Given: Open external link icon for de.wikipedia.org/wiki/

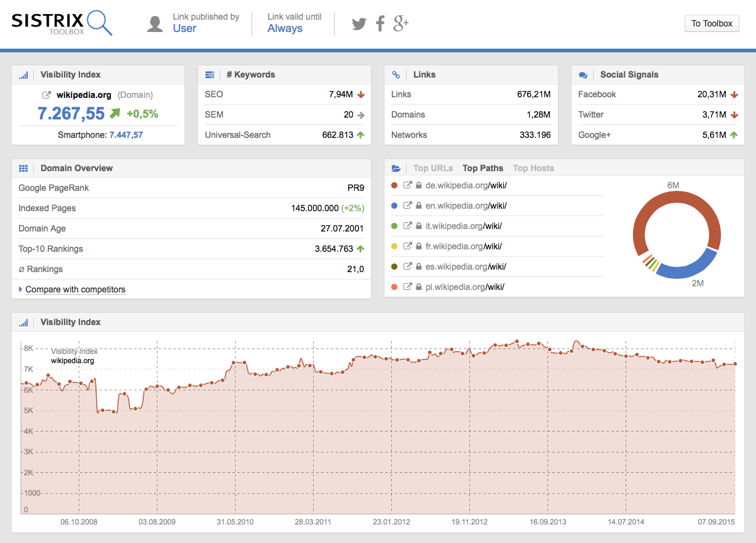Looking at the screenshot, I should 407,185.
